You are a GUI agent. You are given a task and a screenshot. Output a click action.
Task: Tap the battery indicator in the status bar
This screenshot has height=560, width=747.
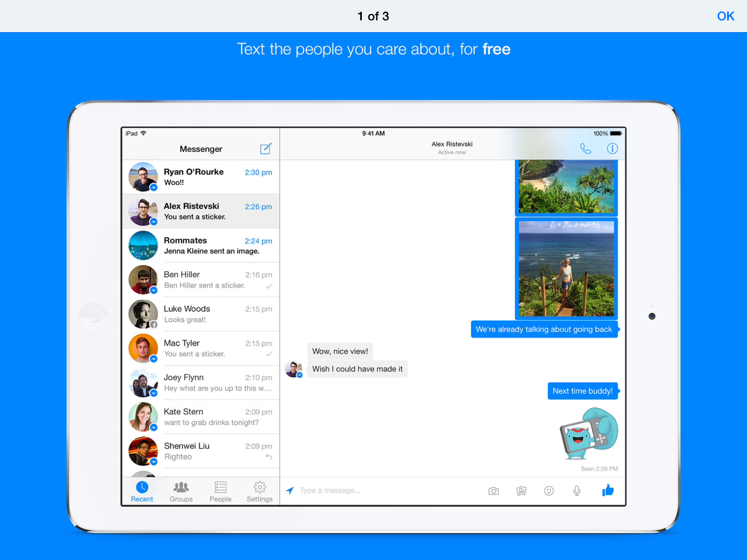pyautogui.click(x=616, y=133)
